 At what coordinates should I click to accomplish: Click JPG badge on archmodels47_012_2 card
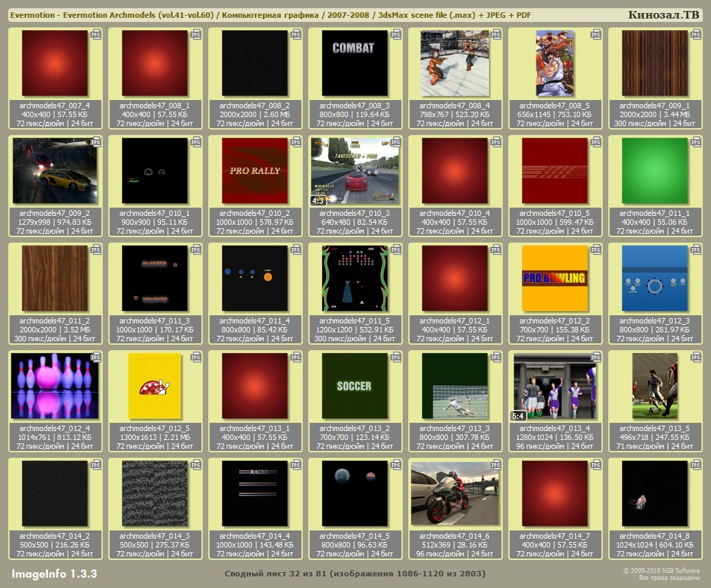[596, 249]
